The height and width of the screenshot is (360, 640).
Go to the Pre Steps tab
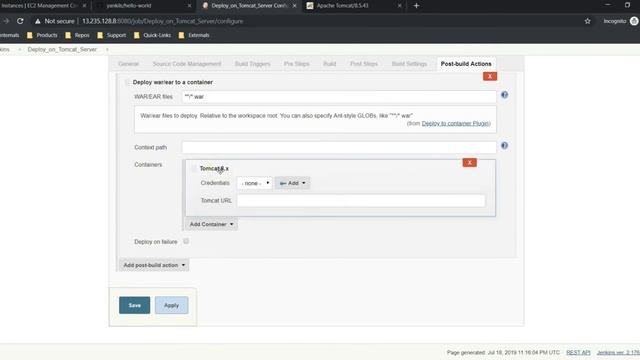tap(296, 64)
